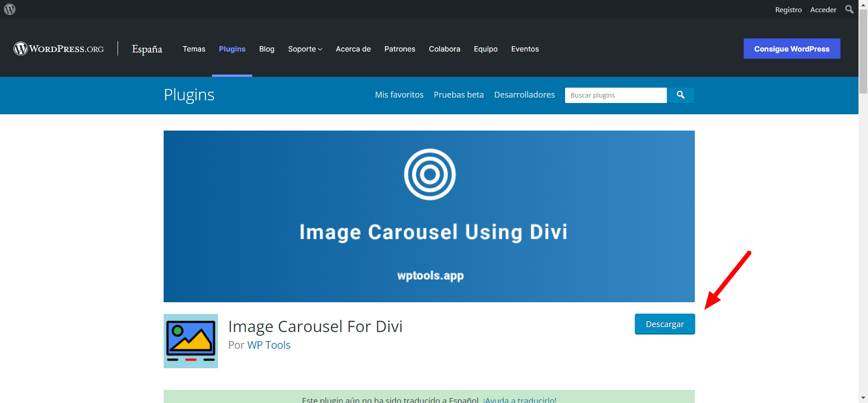868x403 pixels.
Task: Click the Image Carousel plugin icon thumbnail
Action: coord(191,341)
